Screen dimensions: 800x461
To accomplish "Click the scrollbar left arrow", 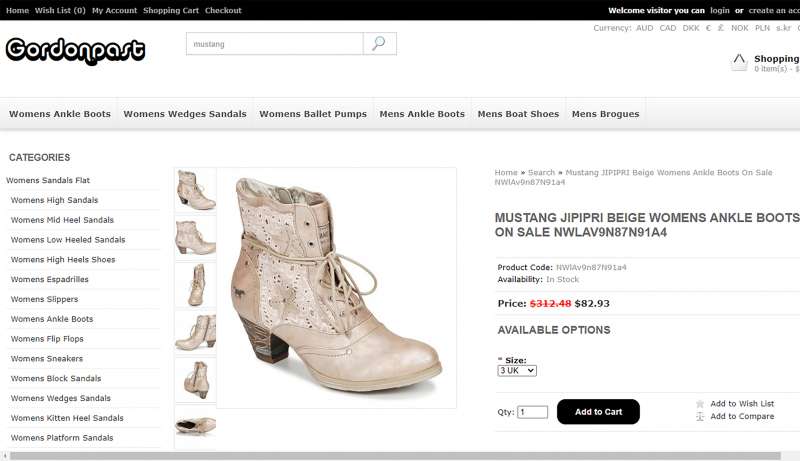I will 5,456.
